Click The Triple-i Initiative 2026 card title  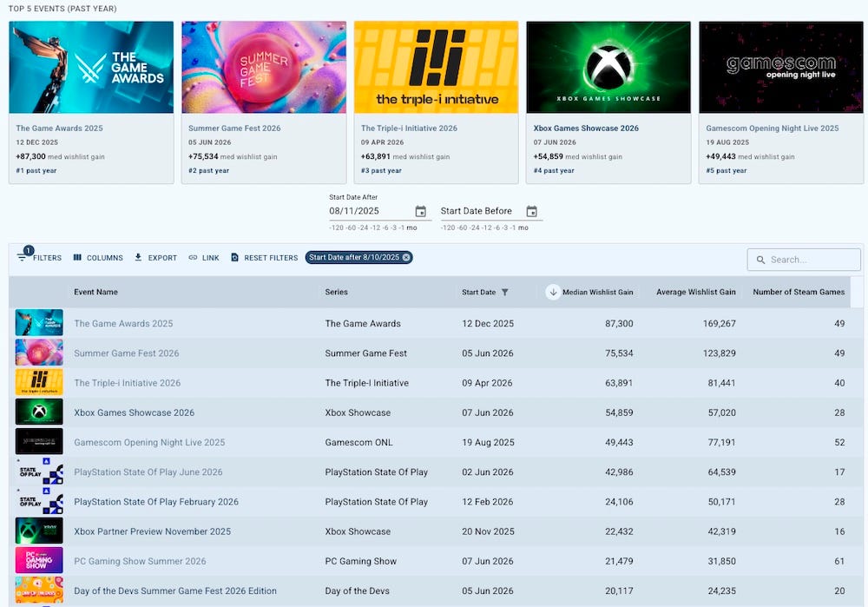coord(409,128)
